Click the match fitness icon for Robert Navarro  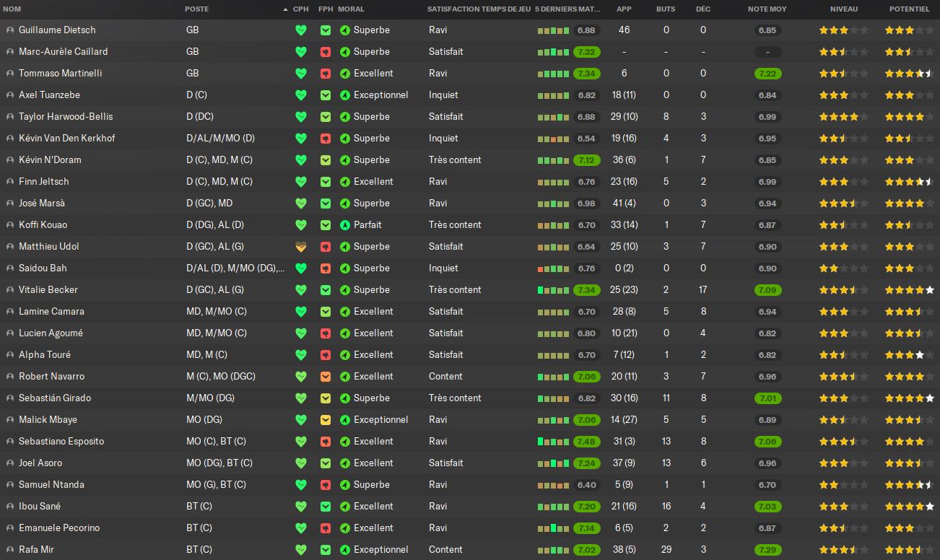click(x=326, y=377)
